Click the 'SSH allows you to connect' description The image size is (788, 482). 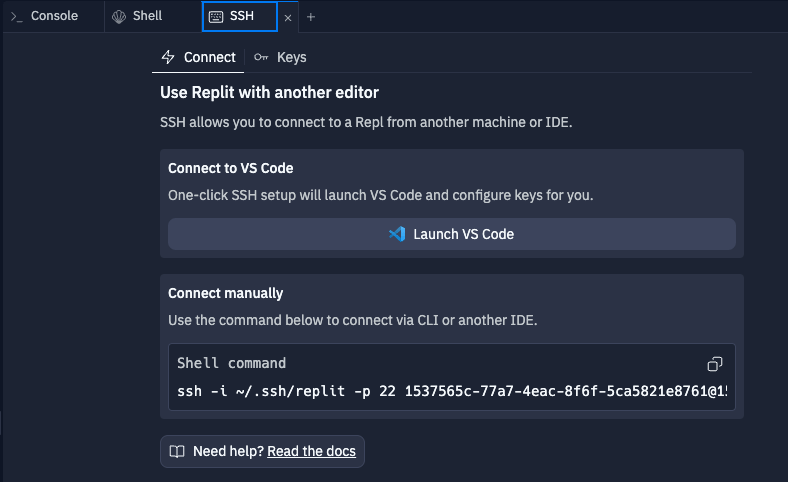tap(366, 122)
